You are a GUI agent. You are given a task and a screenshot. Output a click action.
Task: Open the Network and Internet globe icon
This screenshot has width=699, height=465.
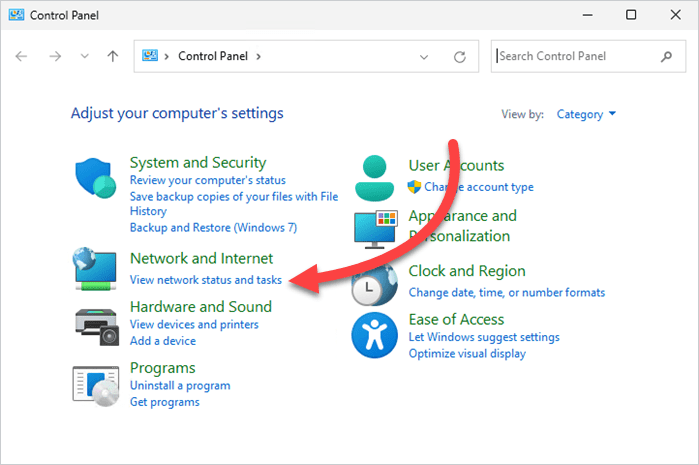click(95, 269)
